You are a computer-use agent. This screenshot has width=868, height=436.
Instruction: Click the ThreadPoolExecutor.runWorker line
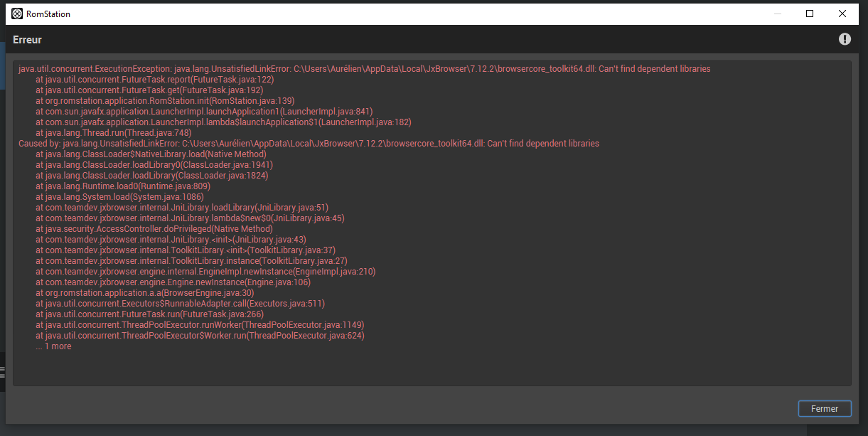pyautogui.click(x=200, y=325)
